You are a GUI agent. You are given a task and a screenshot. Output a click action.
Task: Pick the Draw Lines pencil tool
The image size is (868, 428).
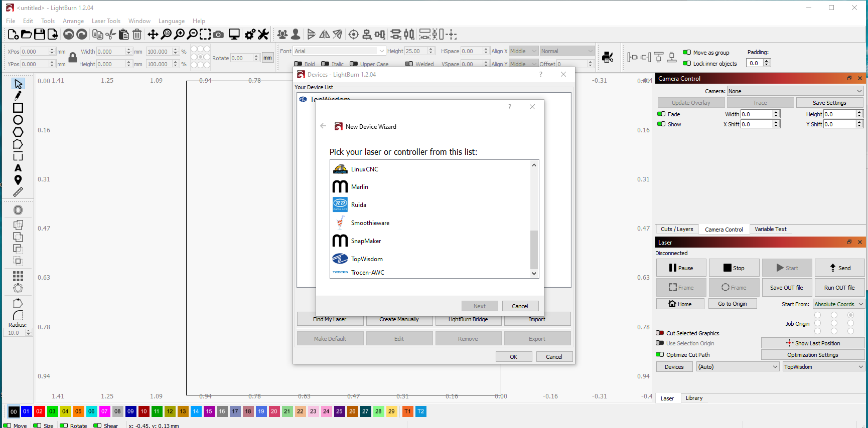(x=18, y=96)
